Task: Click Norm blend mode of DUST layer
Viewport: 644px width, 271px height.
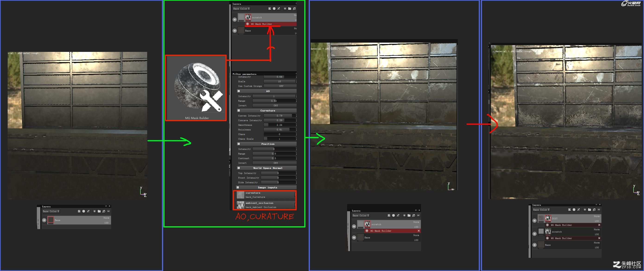Action: [x=596, y=216]
